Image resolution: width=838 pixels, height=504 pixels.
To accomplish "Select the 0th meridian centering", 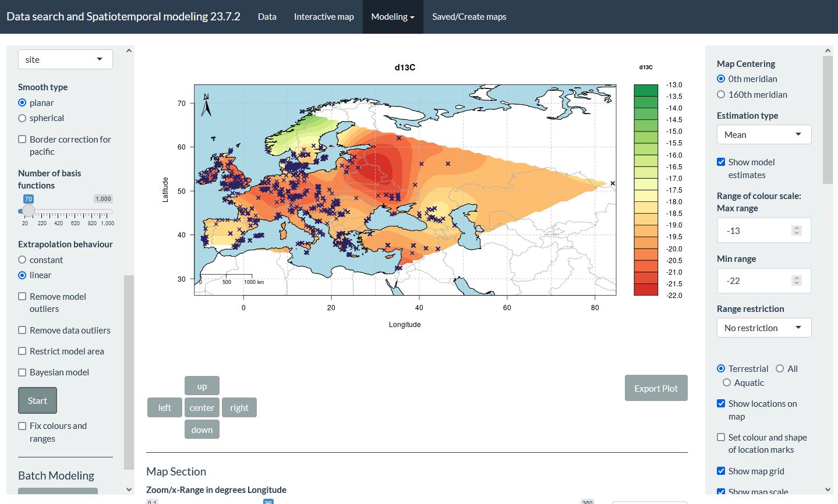I will coord(721,79).
